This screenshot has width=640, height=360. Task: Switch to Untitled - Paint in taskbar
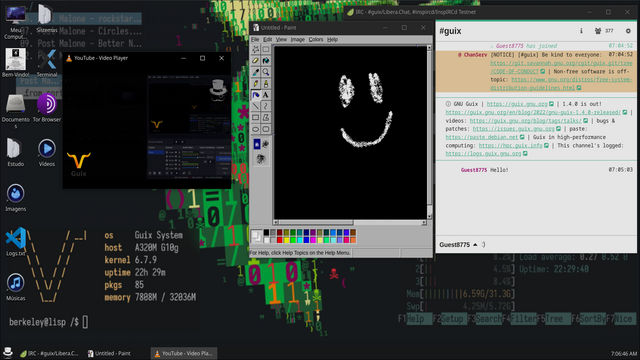(109, 353)
